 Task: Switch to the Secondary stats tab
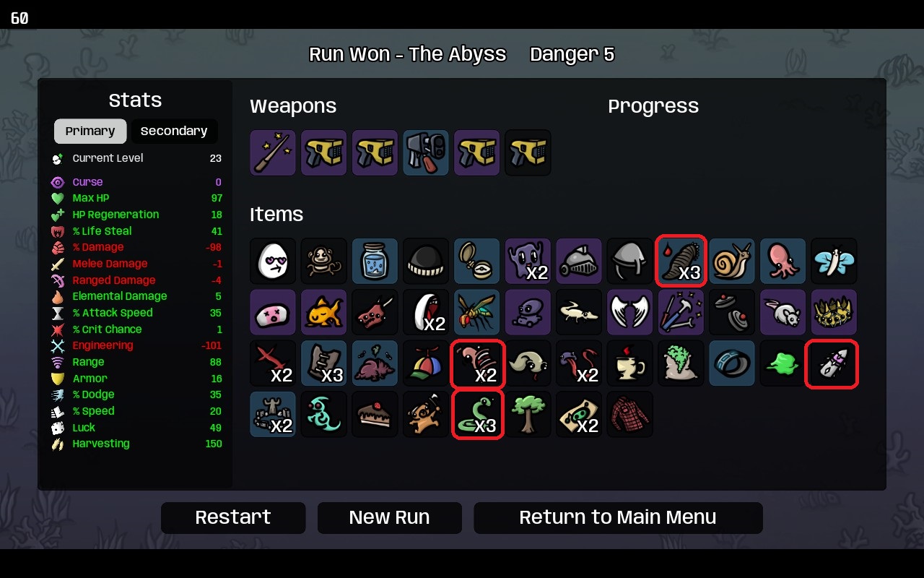(x=174, y=131)
